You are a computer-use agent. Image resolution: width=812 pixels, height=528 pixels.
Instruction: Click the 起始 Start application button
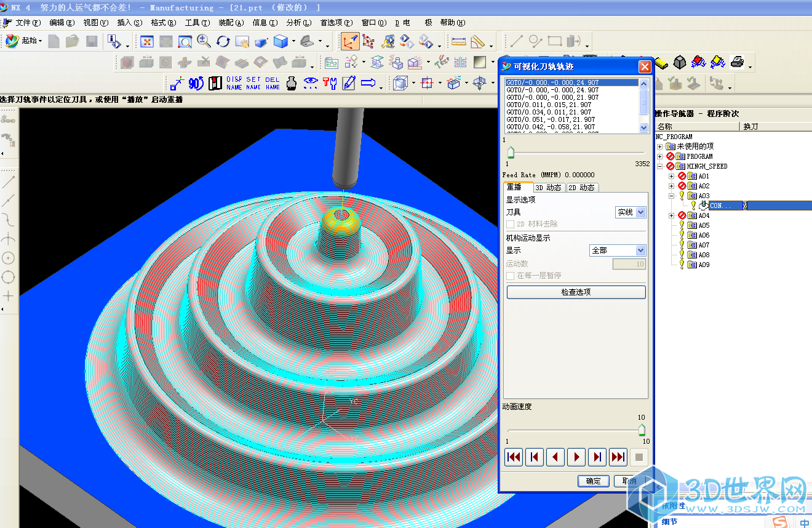23,41
